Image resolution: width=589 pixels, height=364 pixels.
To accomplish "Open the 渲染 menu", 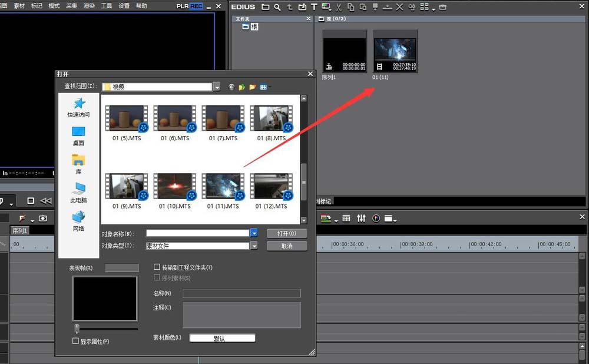I will (x=89, y=5).
